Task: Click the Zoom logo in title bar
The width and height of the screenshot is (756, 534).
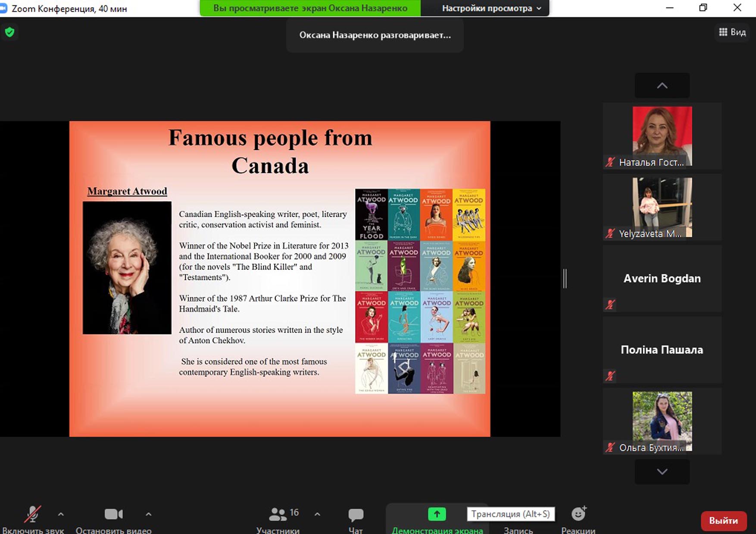Action: (x=3, y=8)
